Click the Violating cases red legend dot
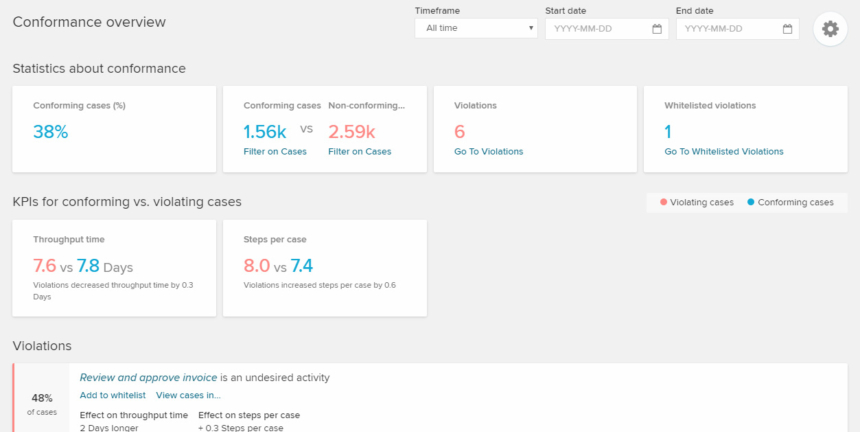The height and width of the screenshot is (432, 860). [664, 202]
